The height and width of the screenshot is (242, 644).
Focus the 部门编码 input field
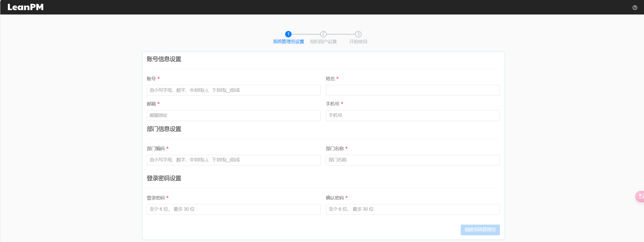pos(233,160)
